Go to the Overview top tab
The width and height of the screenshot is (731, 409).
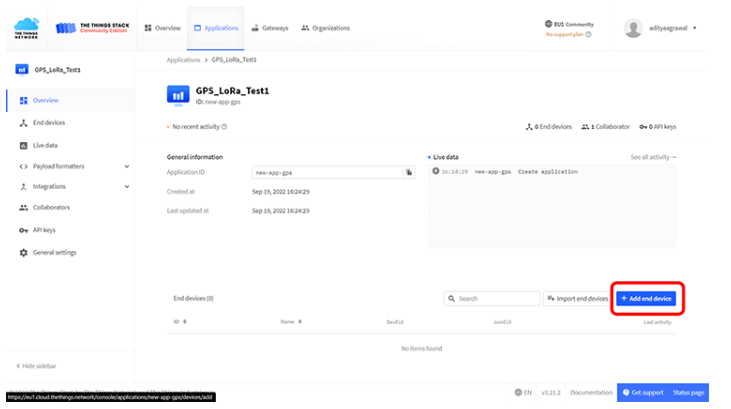[x=162, y=28]
